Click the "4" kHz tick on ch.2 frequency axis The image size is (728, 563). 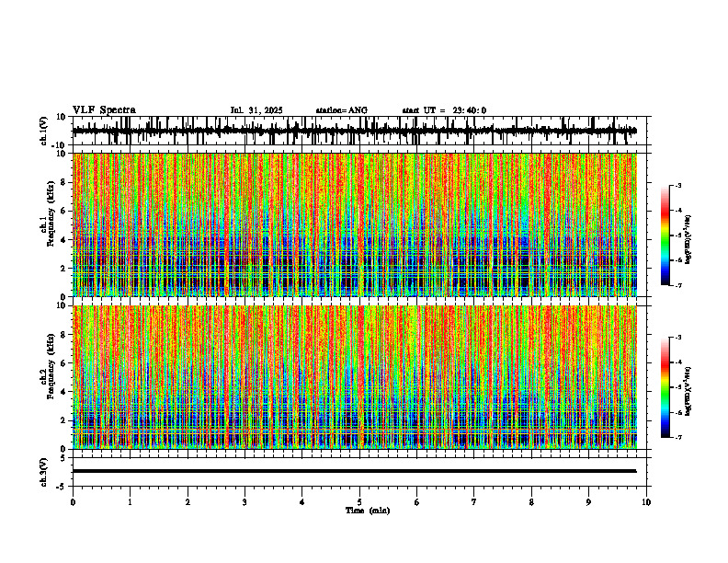[x=64, y=392]
